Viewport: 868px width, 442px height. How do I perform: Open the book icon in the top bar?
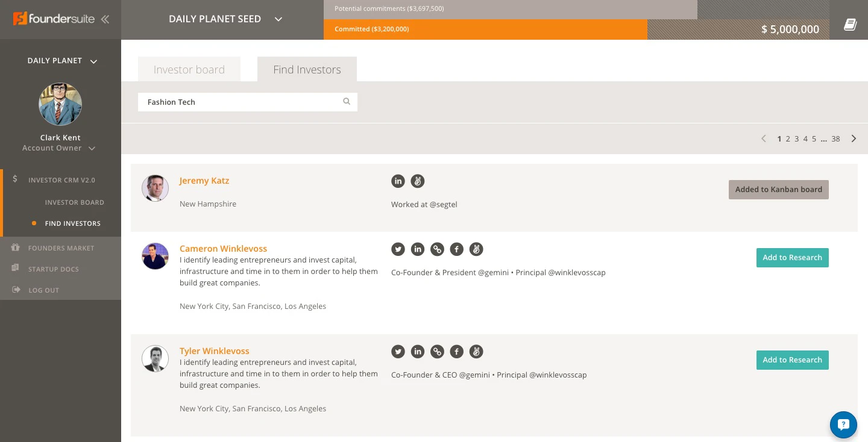coord(850,25)
